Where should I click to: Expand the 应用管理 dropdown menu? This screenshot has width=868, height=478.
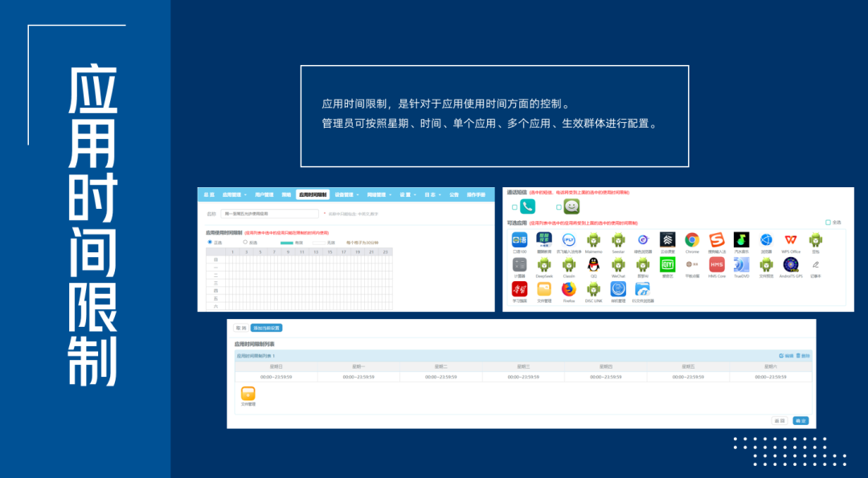234,194
